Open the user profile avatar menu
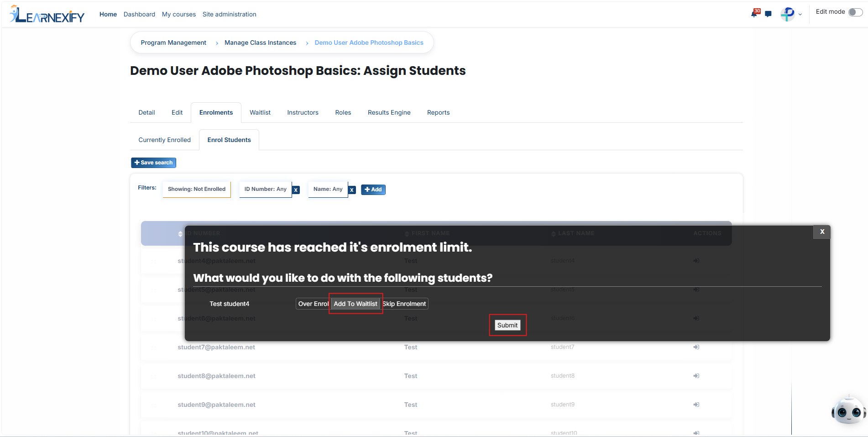This screenshot has width=868, height=437. (x=791, y=14)
